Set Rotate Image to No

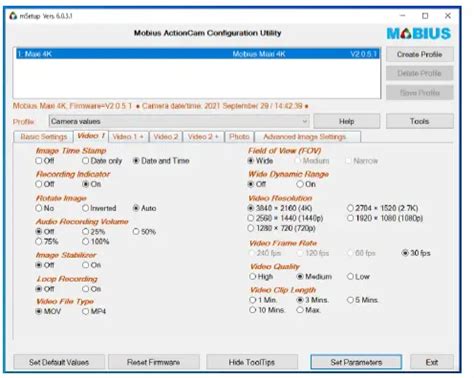point(45,208)
